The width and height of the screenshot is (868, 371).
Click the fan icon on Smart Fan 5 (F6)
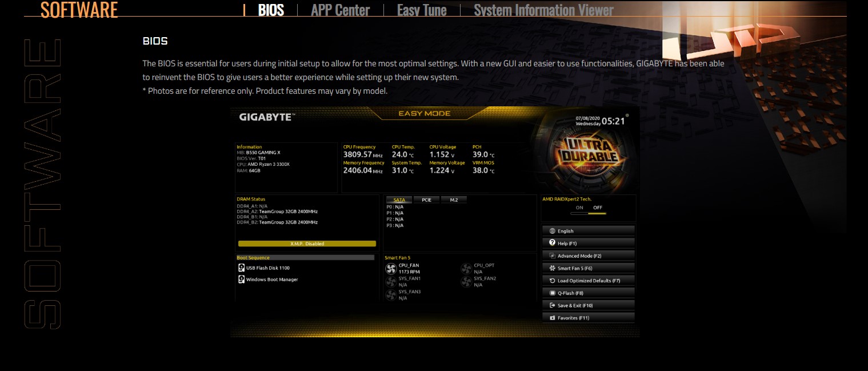(x=552, y=268)
